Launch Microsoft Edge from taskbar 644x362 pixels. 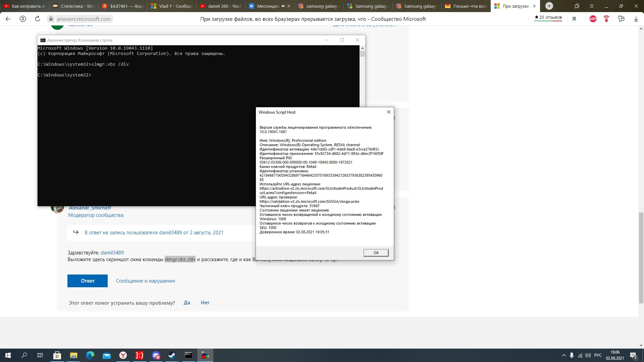[90, 355]
